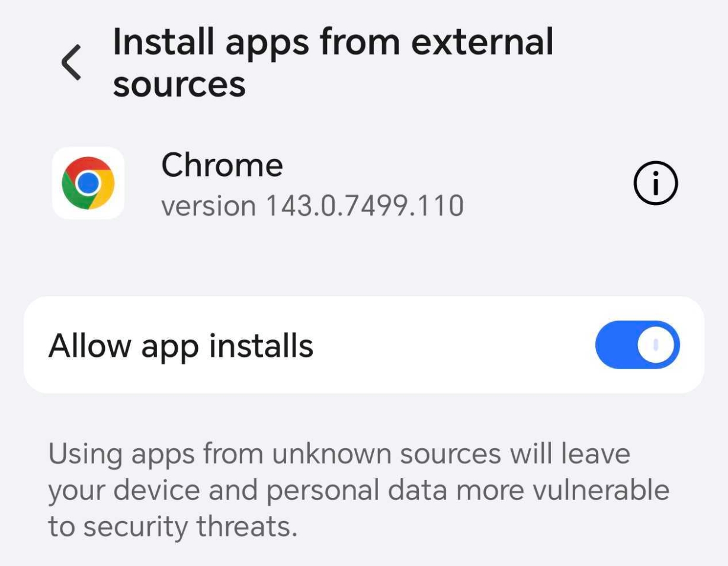Tap the version 143.0.7499.110 text

click(x=312, y=206)
